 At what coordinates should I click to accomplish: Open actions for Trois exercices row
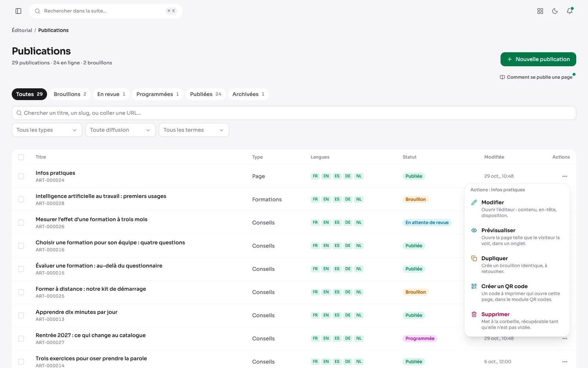[565, 362]
